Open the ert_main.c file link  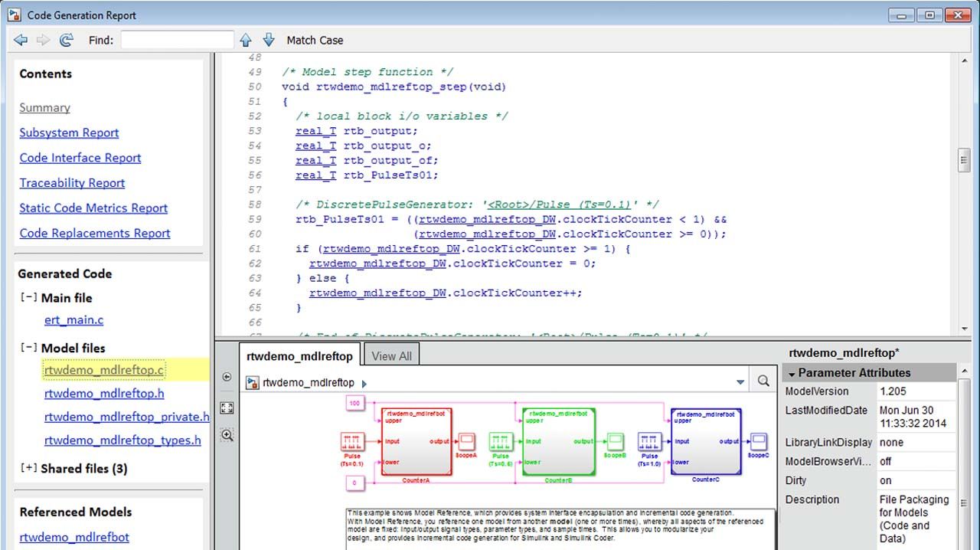(x=73, y=320)
